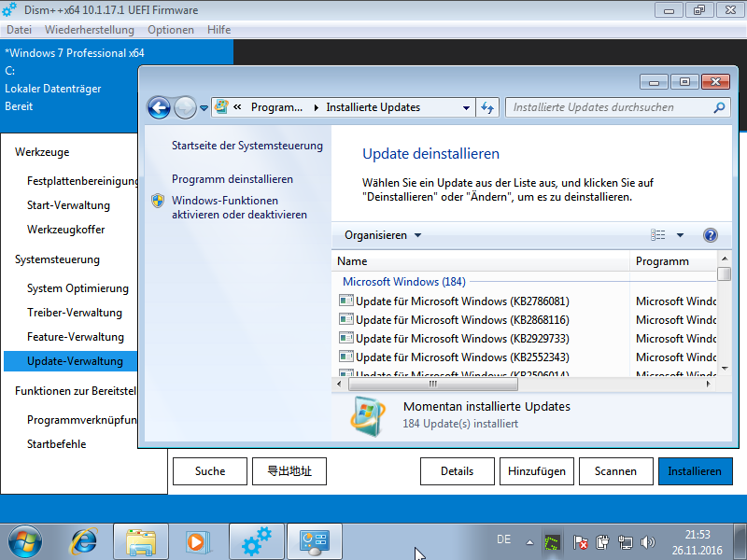Open Programm deinstallieren link

(232, 179)
